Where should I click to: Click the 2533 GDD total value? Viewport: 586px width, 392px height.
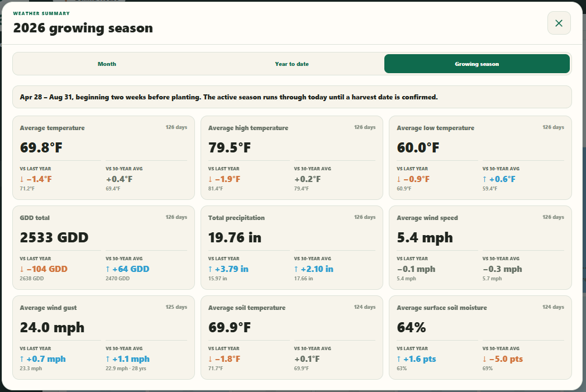tap(54, 238)
